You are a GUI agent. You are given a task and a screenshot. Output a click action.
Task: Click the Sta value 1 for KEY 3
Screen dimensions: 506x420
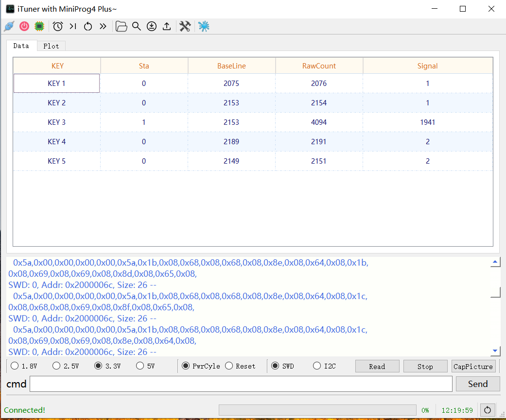tap(144, 122)
